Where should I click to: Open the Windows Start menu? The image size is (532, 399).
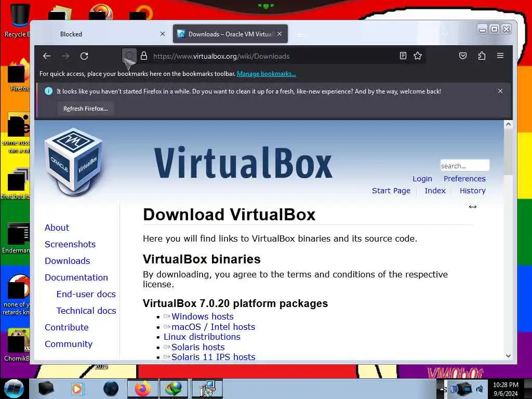[x=14, y=389]
